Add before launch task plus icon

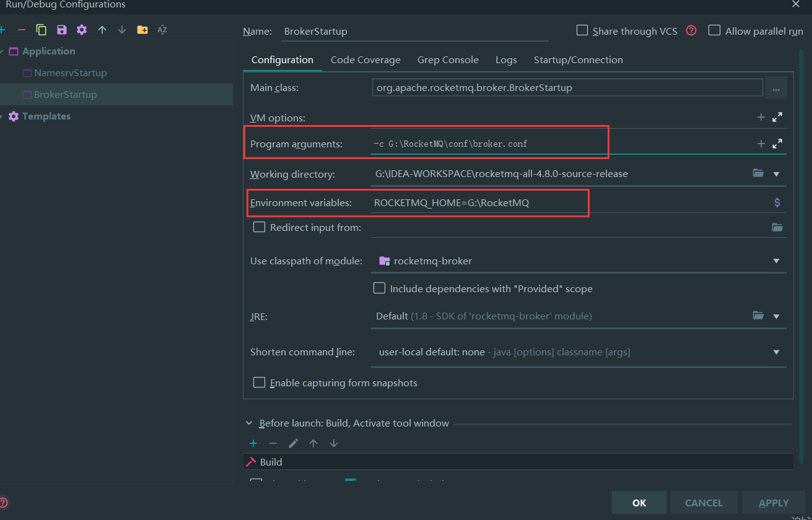(x=253, y=443)
